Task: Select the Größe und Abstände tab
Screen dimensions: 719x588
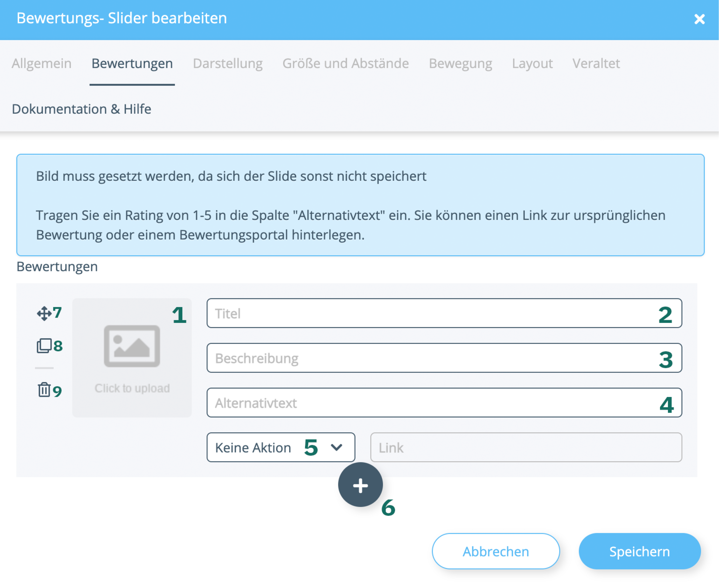Action: (345, 63)
